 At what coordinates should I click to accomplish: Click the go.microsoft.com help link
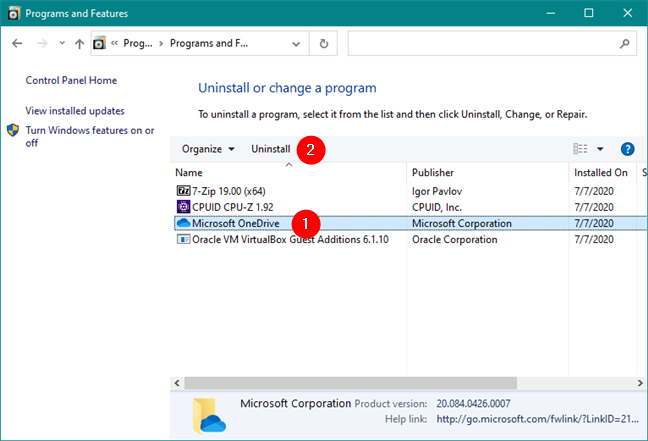(537, 419)
